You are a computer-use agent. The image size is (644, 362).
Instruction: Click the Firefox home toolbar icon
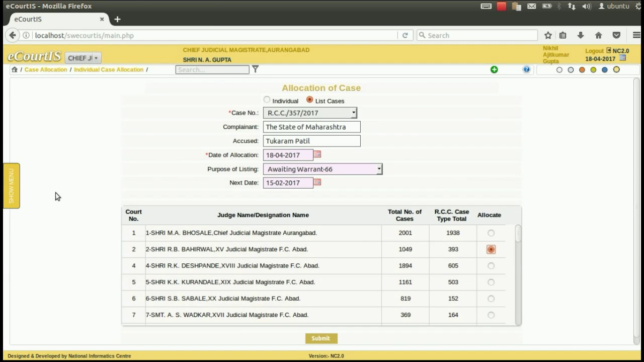tap(598, 35)
